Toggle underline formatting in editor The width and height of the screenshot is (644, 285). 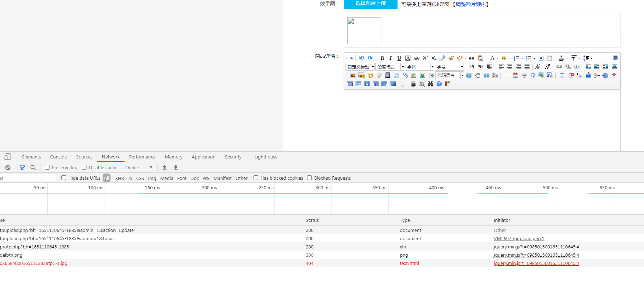pyautogui.click(x=399, y=58)
